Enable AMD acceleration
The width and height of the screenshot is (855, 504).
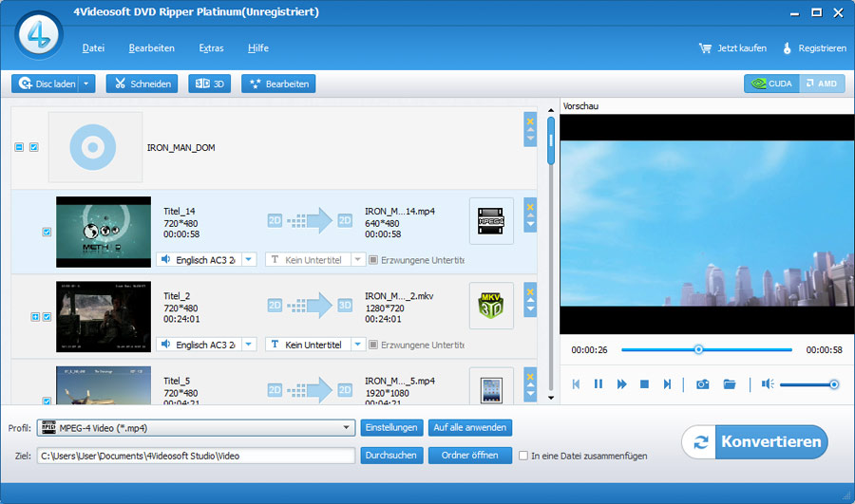pyautogui.click(x=823, y=84)
